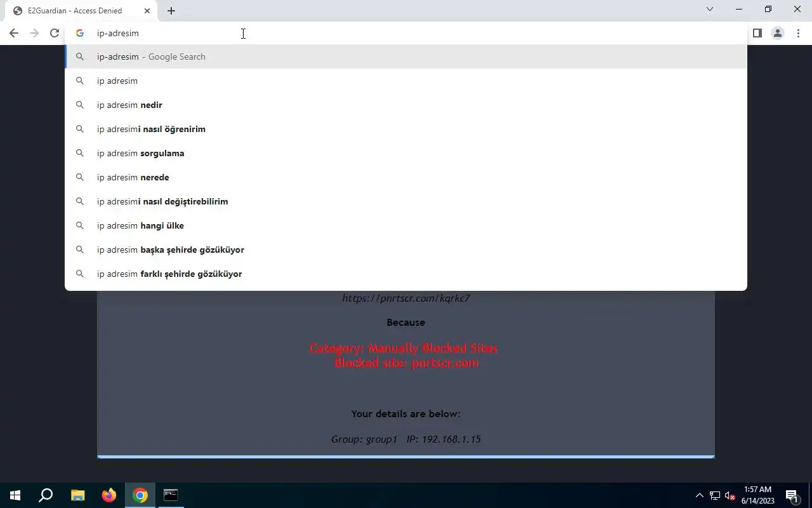Choose 'ip-adresim - Google Search' suggestion
Viewport: 812px width, 508px height.
point(406,57)
